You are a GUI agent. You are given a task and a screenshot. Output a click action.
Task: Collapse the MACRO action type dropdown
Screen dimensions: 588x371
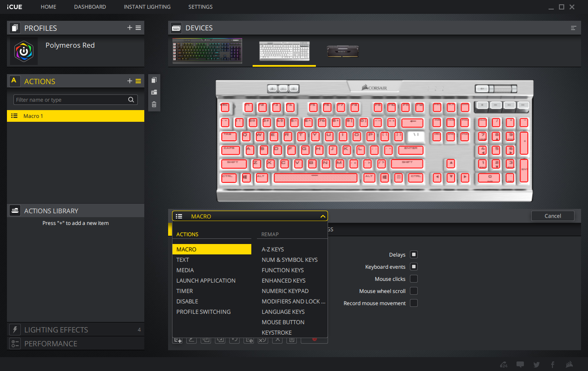pos(322,216)
